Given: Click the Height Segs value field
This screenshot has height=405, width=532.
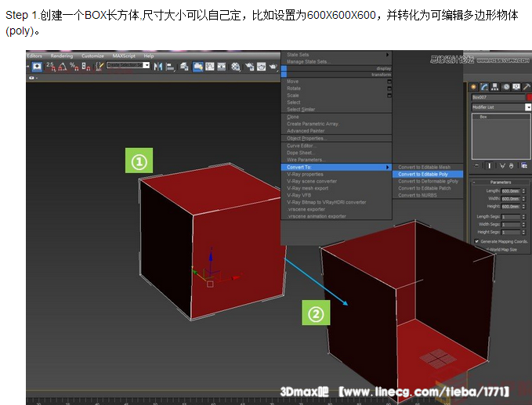Looking at the screenshot, I should 510,233.
